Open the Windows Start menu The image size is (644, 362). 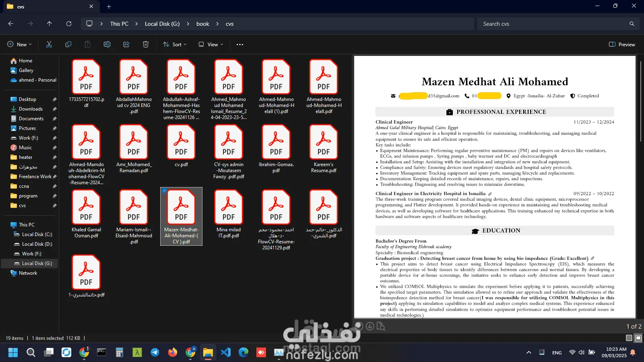click(13, 352)
